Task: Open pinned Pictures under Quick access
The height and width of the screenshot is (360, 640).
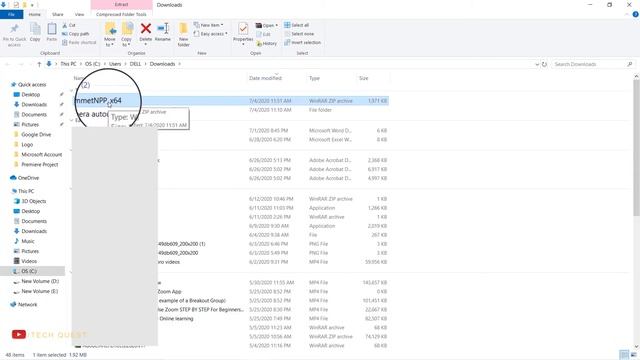Action: point(30,124)
